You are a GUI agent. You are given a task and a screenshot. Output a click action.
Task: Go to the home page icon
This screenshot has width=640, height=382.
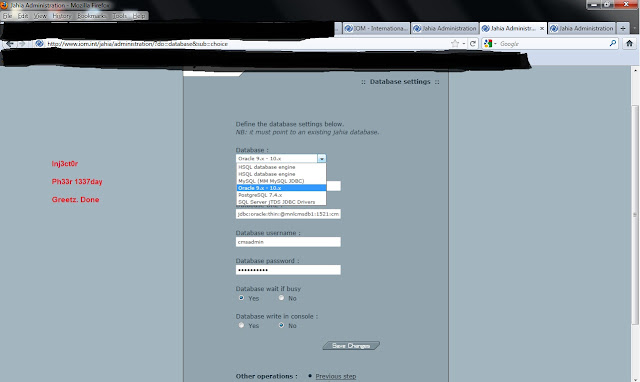coord(629,43)
